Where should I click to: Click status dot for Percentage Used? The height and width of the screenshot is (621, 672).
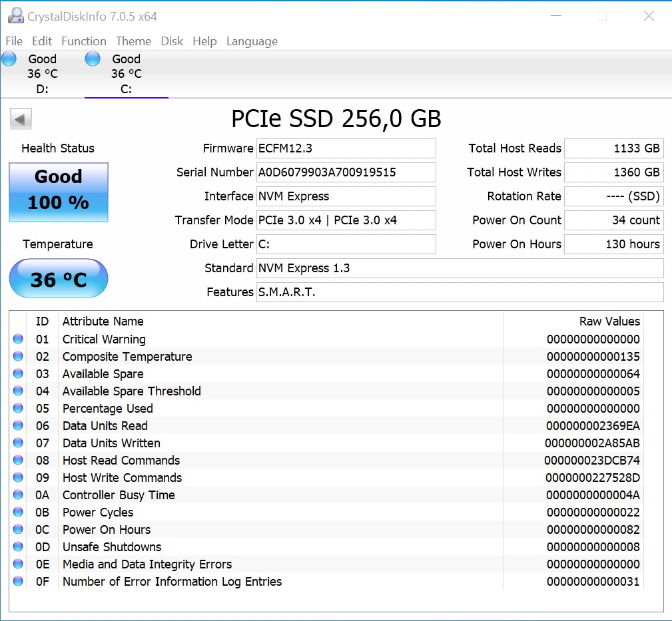click(x=18, y=408)
